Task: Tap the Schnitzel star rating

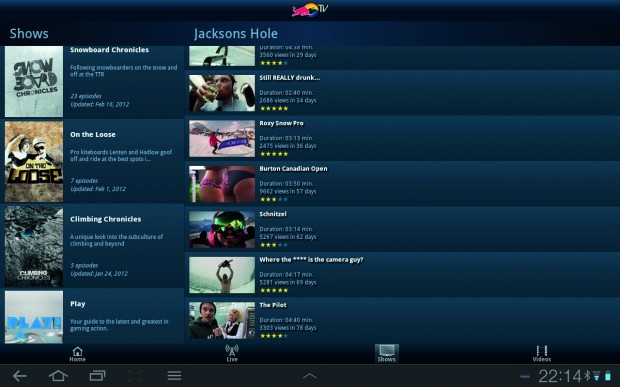Action: tap(274, 245)
